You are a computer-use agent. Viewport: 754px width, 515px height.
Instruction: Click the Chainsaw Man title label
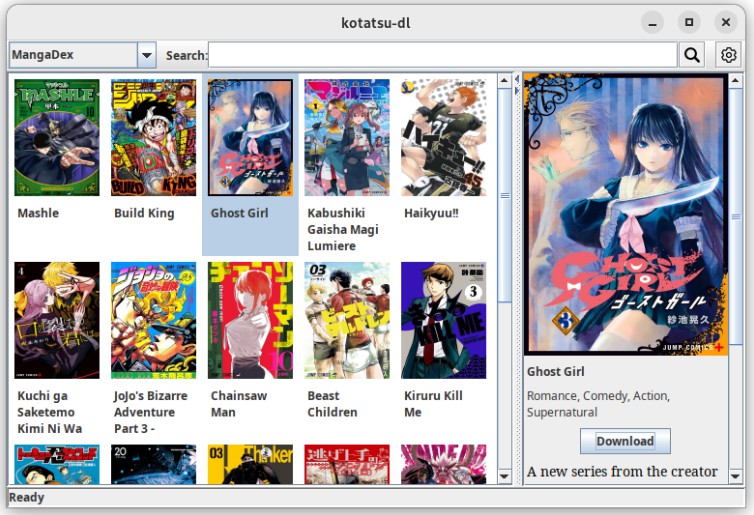239,404
